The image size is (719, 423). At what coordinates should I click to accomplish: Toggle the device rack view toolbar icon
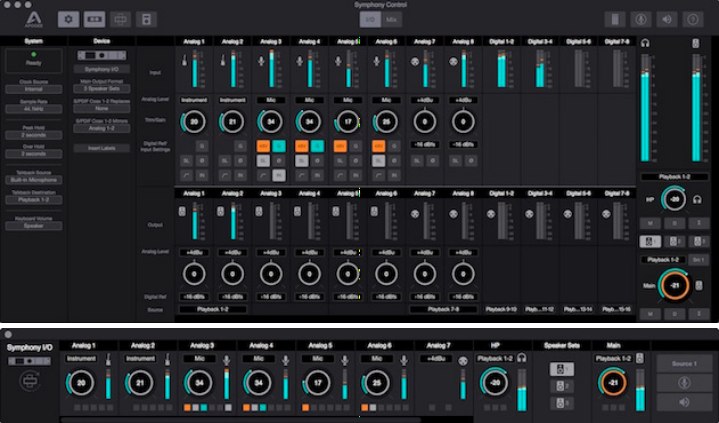point(94,19)
